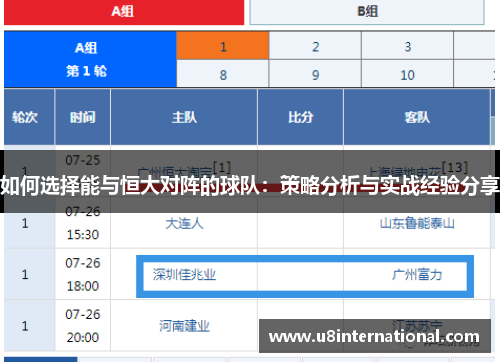Viewport: 500px width, 362px height.
Task: Click the 07-26 18:00 match time
Action: pyautogui.click(x=83, y=274)
